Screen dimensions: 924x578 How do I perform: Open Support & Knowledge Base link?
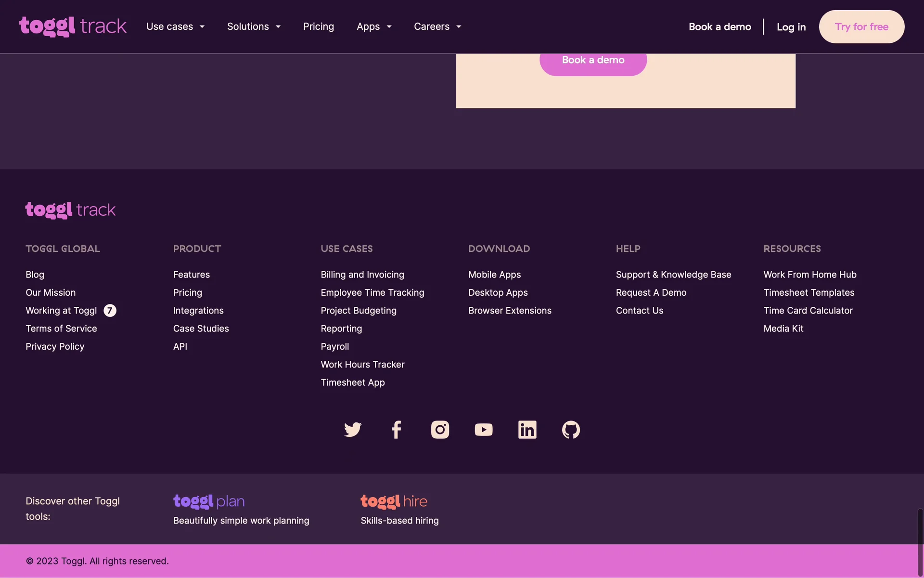coord(673,275)
